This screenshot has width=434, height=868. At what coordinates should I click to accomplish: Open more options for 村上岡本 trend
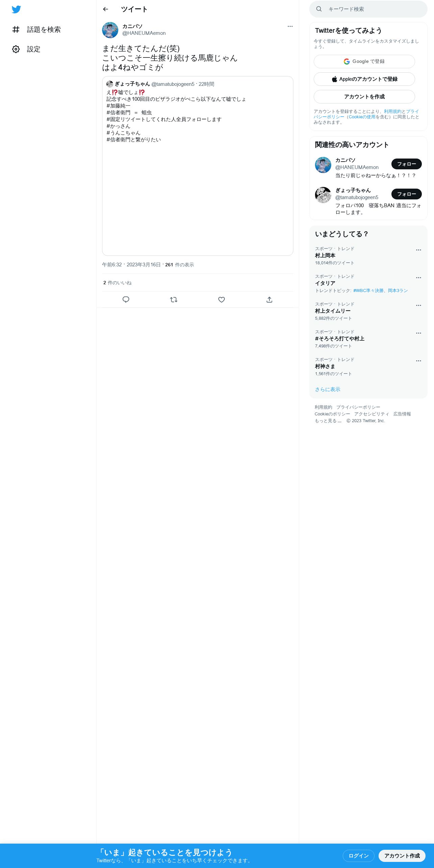(x=418, y=250)
